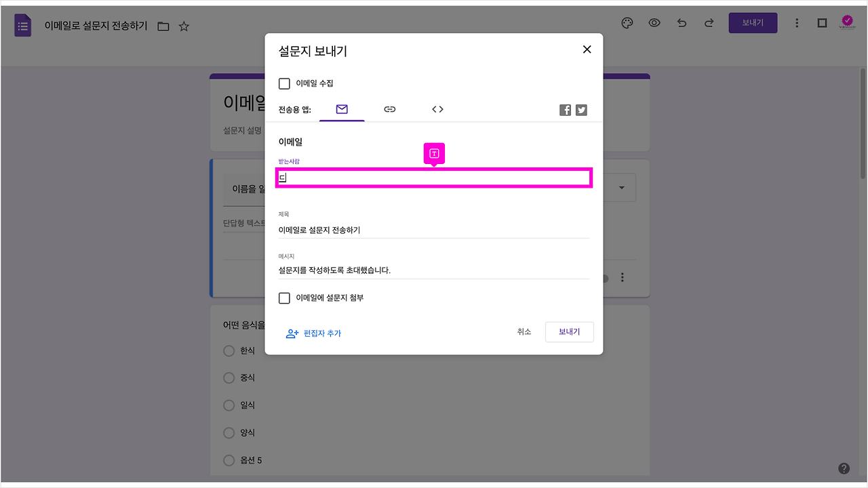Switch to the embed HTML option
This screenshot has height=488, width=868.
pyautogui.click(x=437, y=109)
